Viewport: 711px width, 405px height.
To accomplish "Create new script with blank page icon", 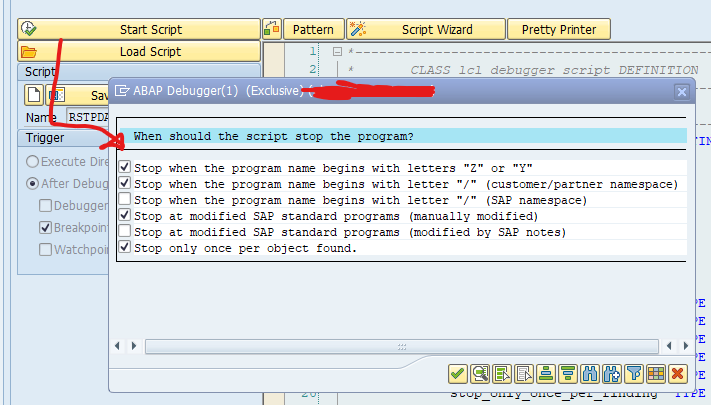I will coord(34,94).
